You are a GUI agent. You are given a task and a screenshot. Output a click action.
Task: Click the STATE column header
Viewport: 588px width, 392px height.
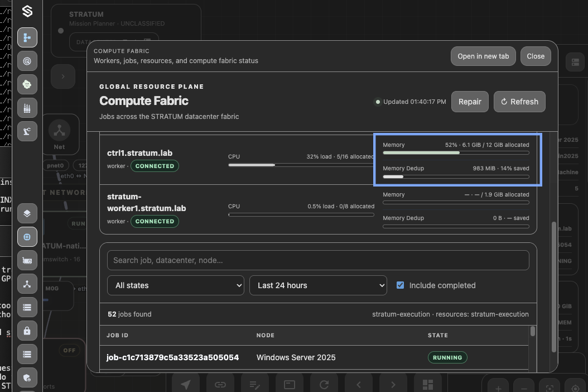(x=437, y=335)
